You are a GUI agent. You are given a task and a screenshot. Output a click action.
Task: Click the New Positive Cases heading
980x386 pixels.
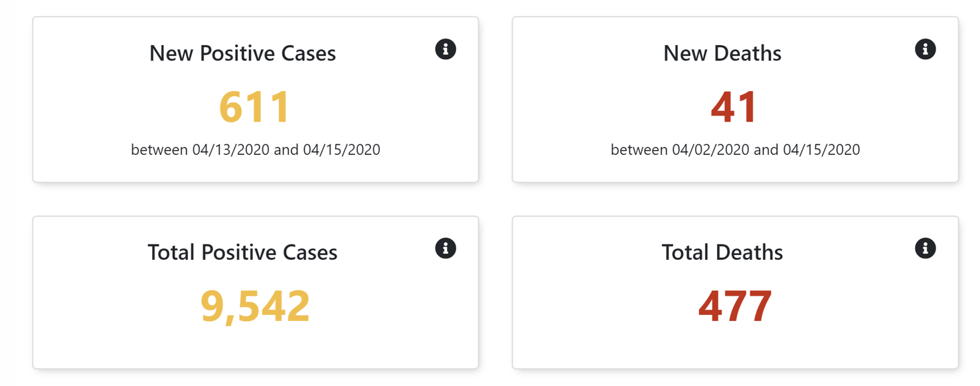tap(243, 53)
